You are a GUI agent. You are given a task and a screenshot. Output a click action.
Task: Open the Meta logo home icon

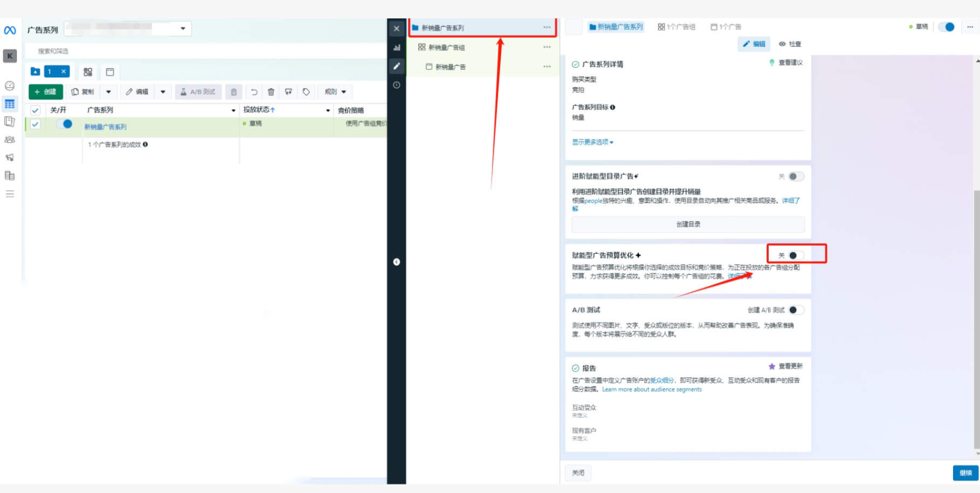click(10, 30)
